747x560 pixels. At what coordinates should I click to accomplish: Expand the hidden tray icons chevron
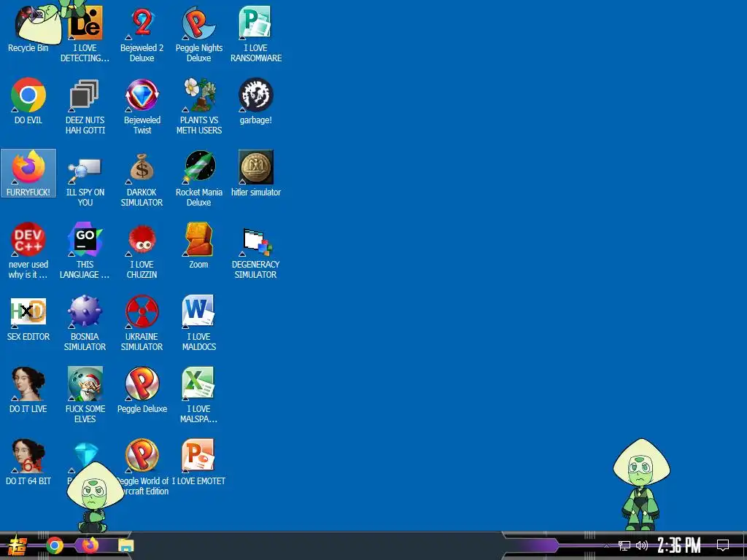606,545
